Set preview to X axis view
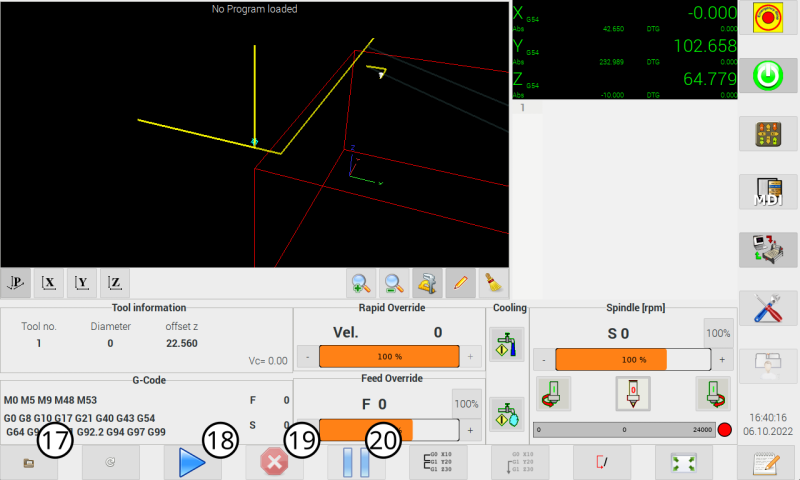Screen dimensions: 800x480 click(48, 283)
